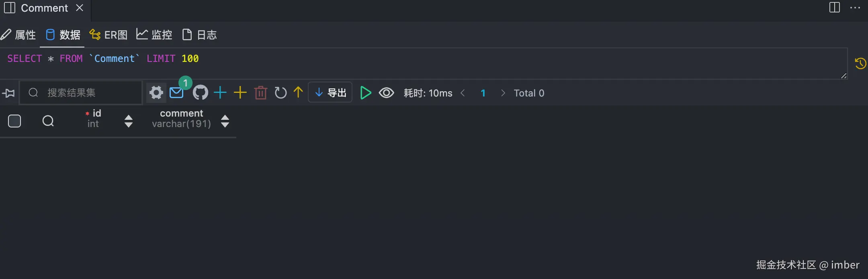This screenshot has width=868, height=279.
Task: Pin the results toolbar
Action: click(x=8, y=93)
